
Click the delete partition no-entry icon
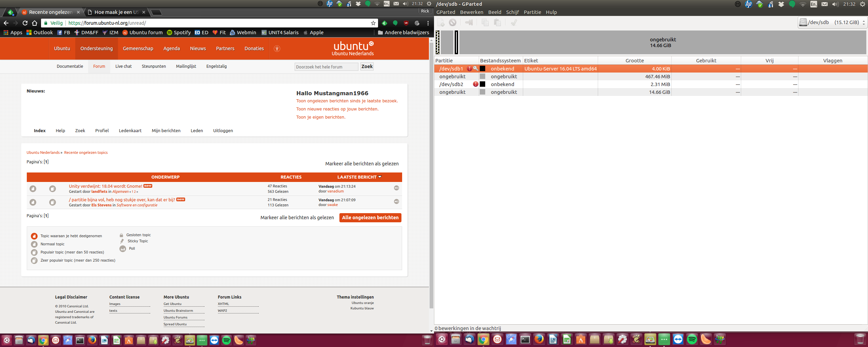[x=453, y=23]
